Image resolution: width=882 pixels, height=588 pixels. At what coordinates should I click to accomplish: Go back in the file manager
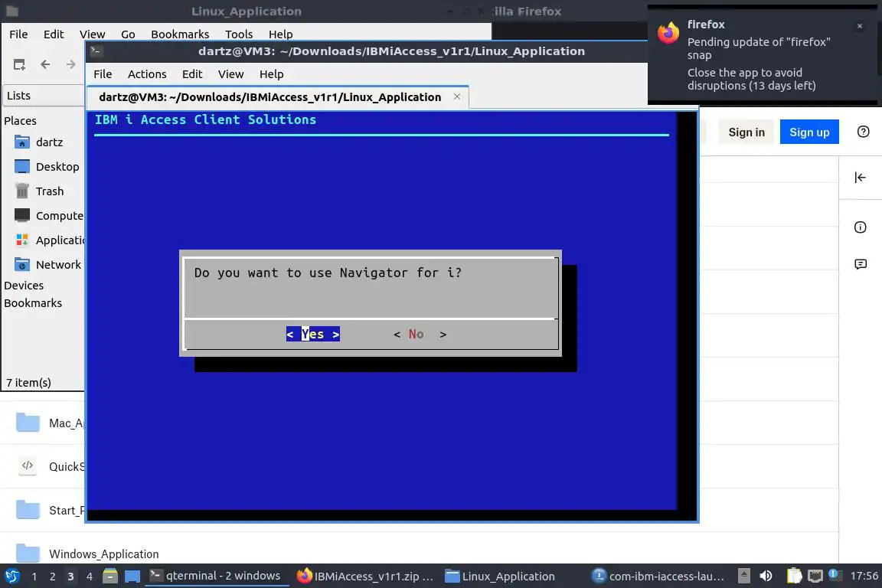click(46, 65)
